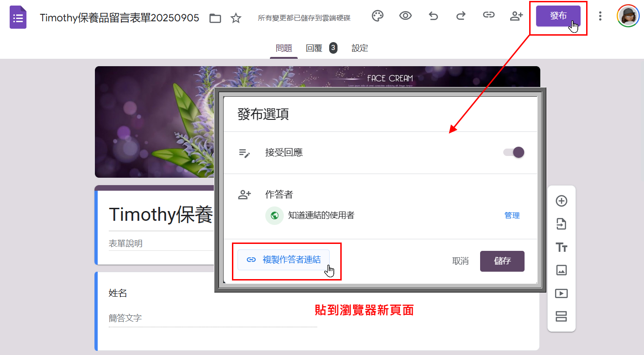Import questions from sidebar icon
644x355 pixels.
561,224
